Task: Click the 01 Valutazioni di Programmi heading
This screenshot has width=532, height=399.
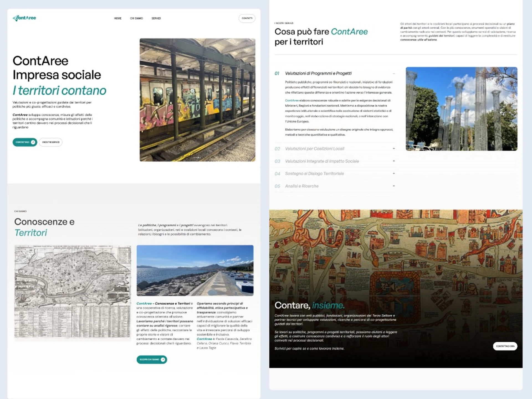Action: click(x=318, y=73)
